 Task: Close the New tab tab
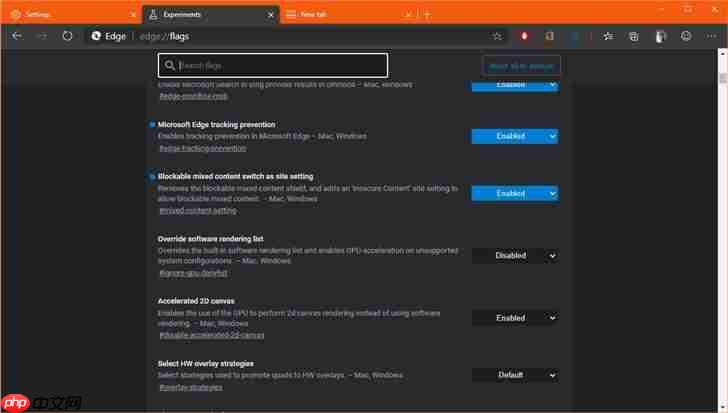[408, 15]
